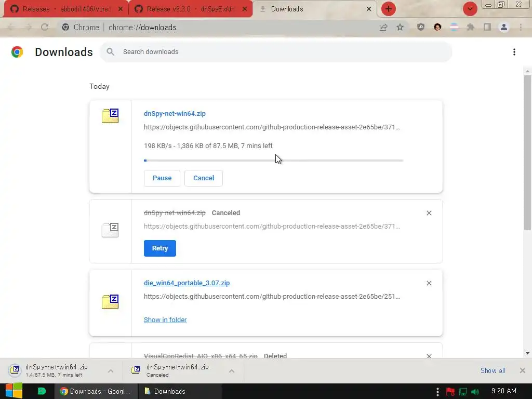Open the in-progress dnSpy-net-win64.zip link
532x399 pixels.
coord(175,114)
